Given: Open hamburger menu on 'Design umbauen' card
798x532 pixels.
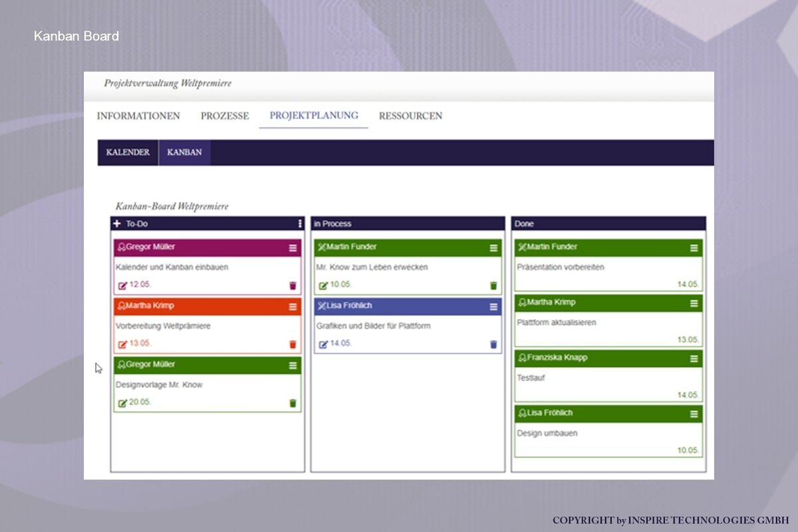Looking at the screenshot, I should (694, 414).
